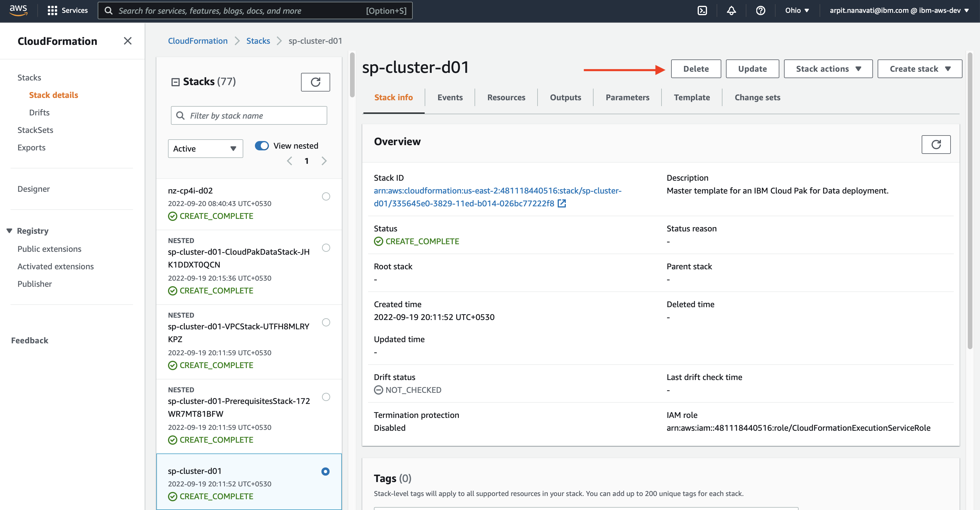Select VPCStack nested stack radio
This screenshot has height=510, width=980.
pos(326,322)
